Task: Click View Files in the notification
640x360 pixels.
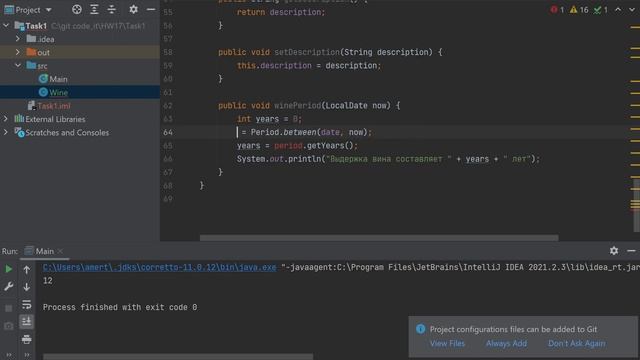Action: click(447, 343)
